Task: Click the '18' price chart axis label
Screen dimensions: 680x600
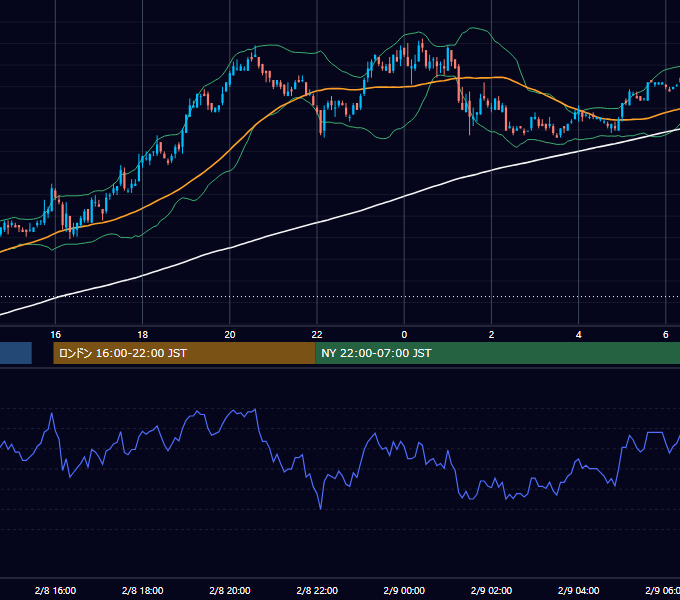Action: (143, 335)
